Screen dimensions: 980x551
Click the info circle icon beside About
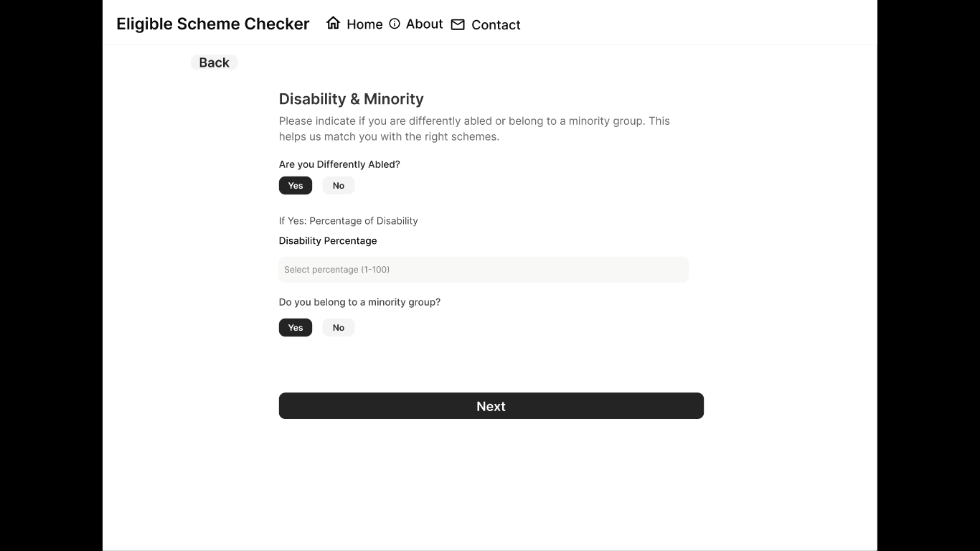pyautogui.click(x=395, y=24)
